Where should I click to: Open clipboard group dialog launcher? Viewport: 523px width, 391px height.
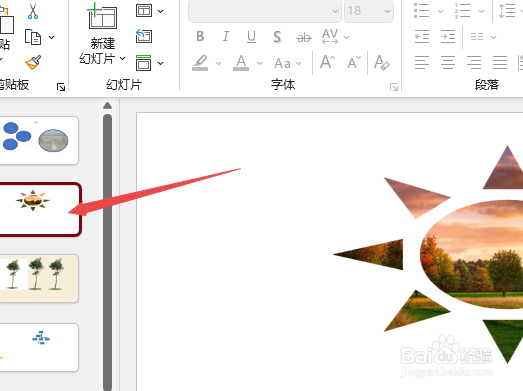pyautogui.click(x=61, y=87)
